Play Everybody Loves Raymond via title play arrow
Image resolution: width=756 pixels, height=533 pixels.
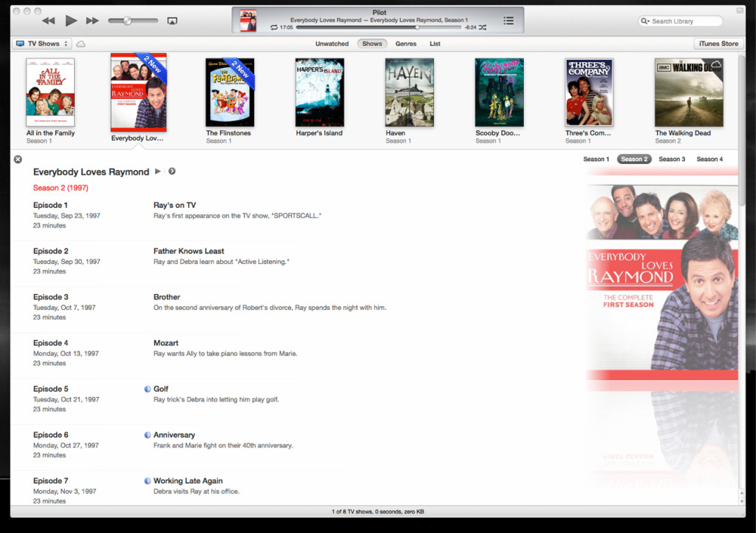[x=157, y=172]
